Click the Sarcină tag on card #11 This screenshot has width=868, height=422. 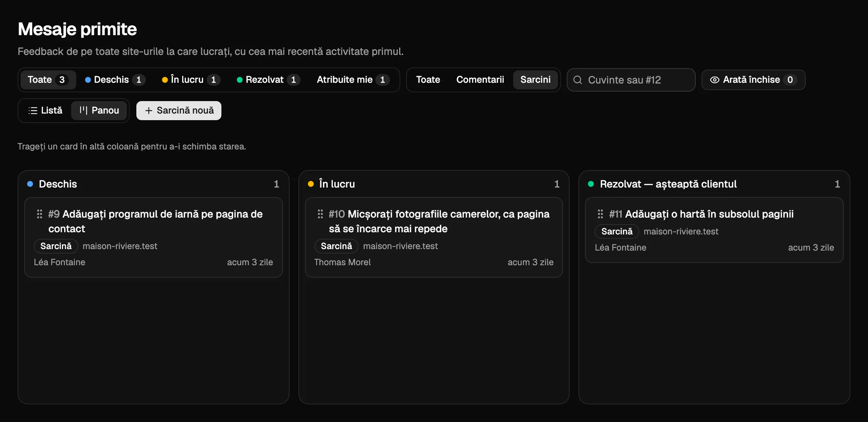[617, 232]
